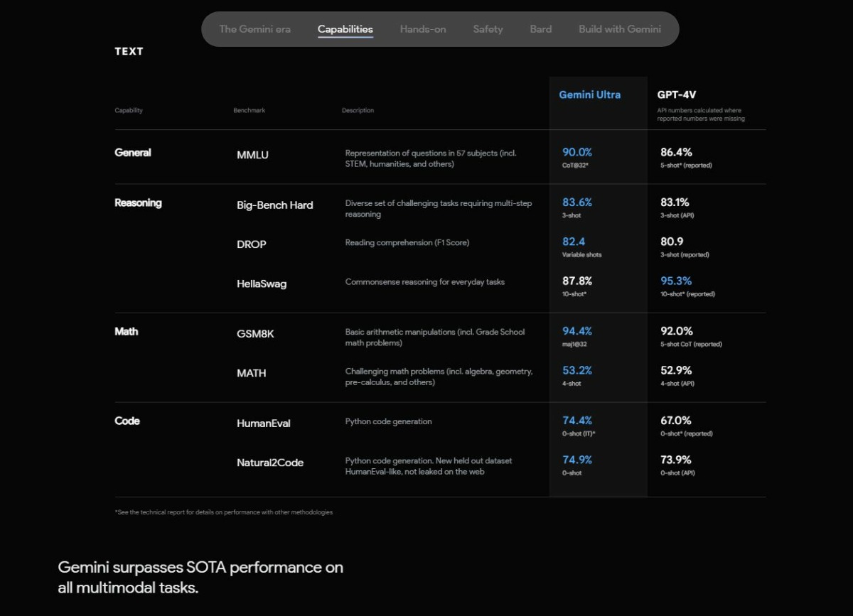Click the 95.3% GPT-4V HellaSwag score

click(x=675, y=281)
